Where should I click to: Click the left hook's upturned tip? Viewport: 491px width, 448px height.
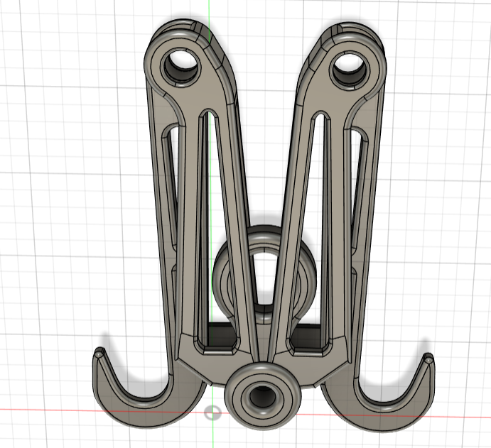click(100, 353)
